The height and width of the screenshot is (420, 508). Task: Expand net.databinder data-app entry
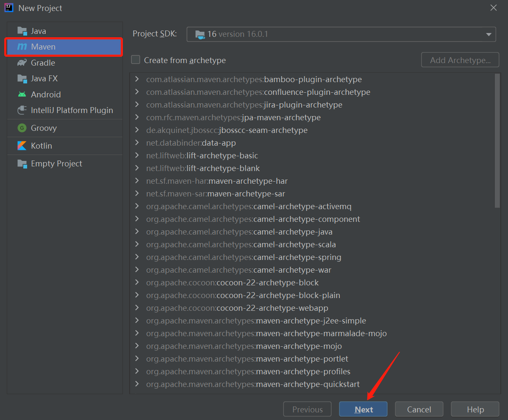click(137, 143)
